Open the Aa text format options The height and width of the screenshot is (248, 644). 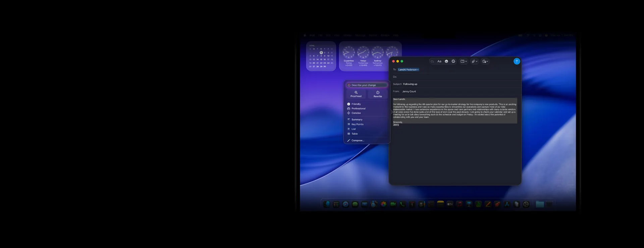pyautogui.click(x=439, y=61)
